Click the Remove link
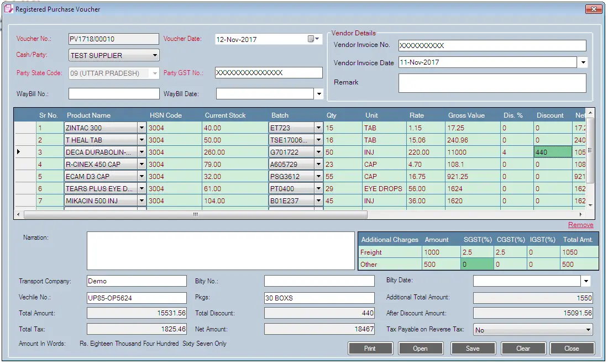The image size is (608, 364). 580,225
